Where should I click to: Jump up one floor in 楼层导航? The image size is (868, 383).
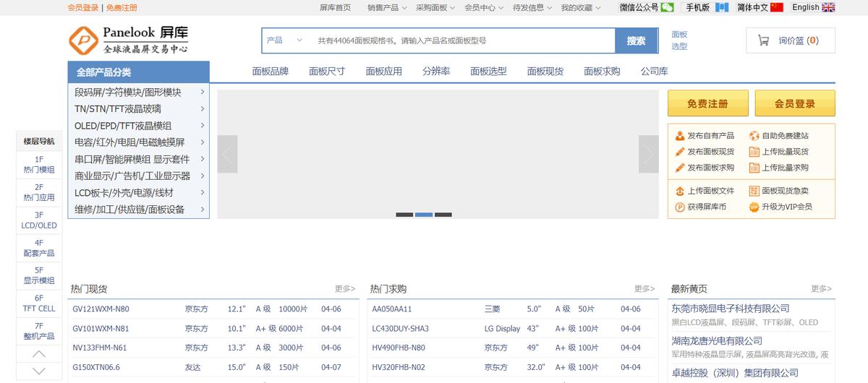click(39, 354)
